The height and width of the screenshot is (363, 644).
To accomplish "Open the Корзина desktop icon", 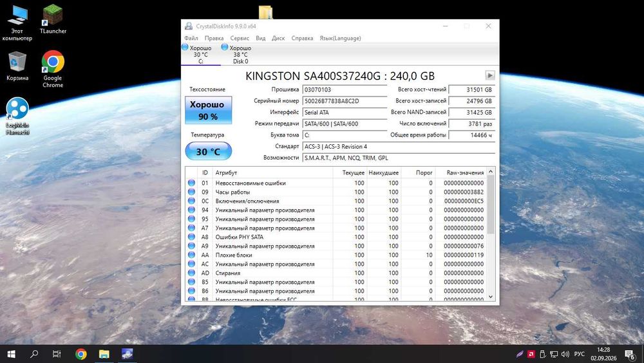I will click(17, 66).
